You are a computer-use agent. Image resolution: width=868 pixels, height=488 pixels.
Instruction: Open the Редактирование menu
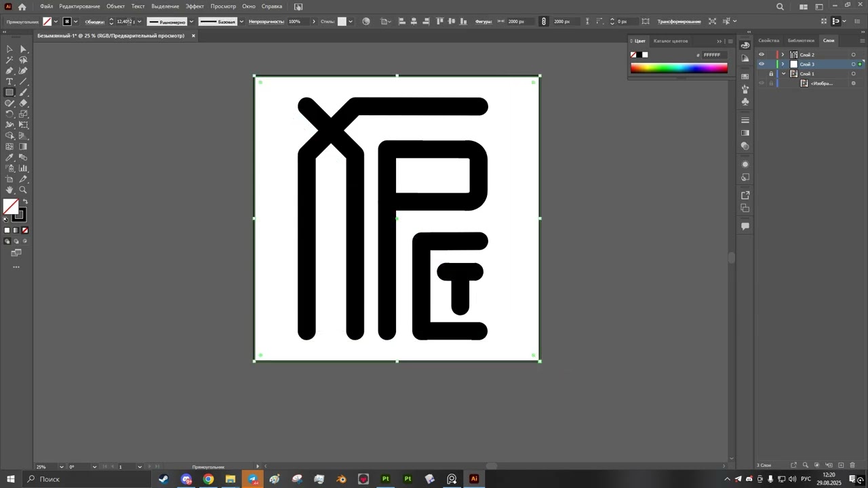pos(79,6)
